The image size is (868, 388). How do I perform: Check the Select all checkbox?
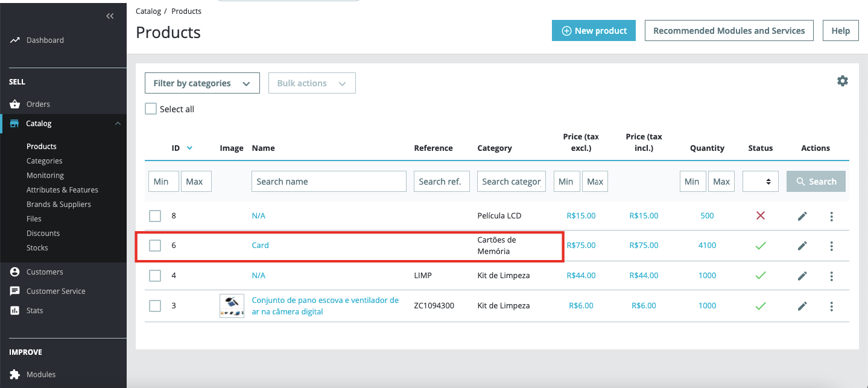[151, 109]
